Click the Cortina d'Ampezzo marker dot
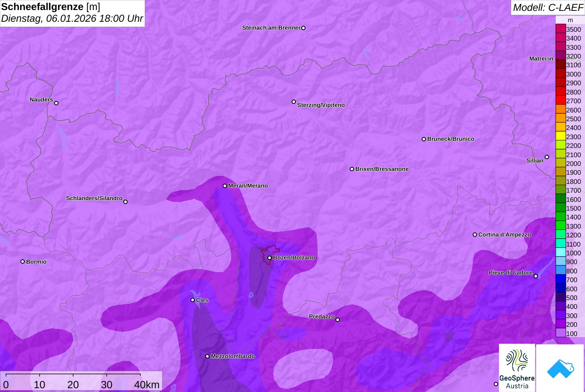The image size is (585, 392). tap(475, 235)
